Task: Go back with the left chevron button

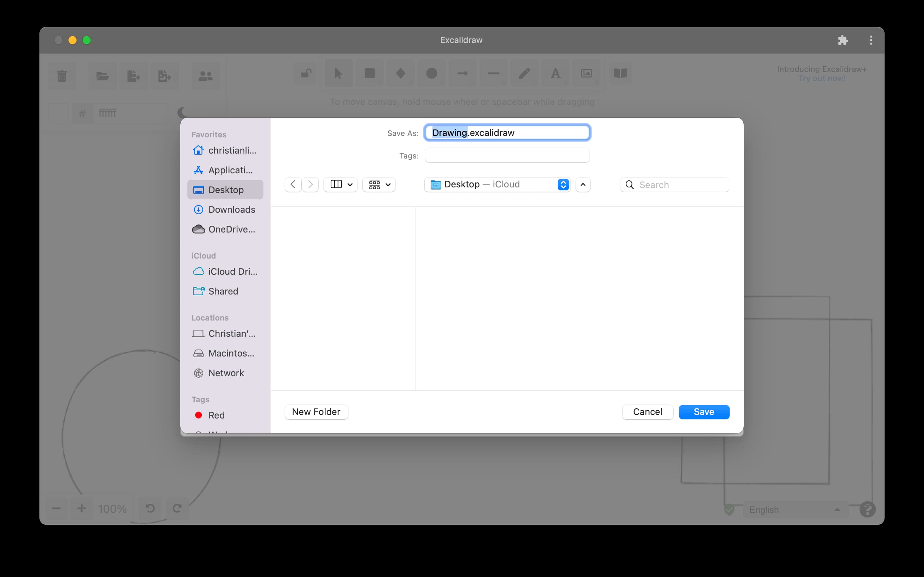Action: [293, 185]
